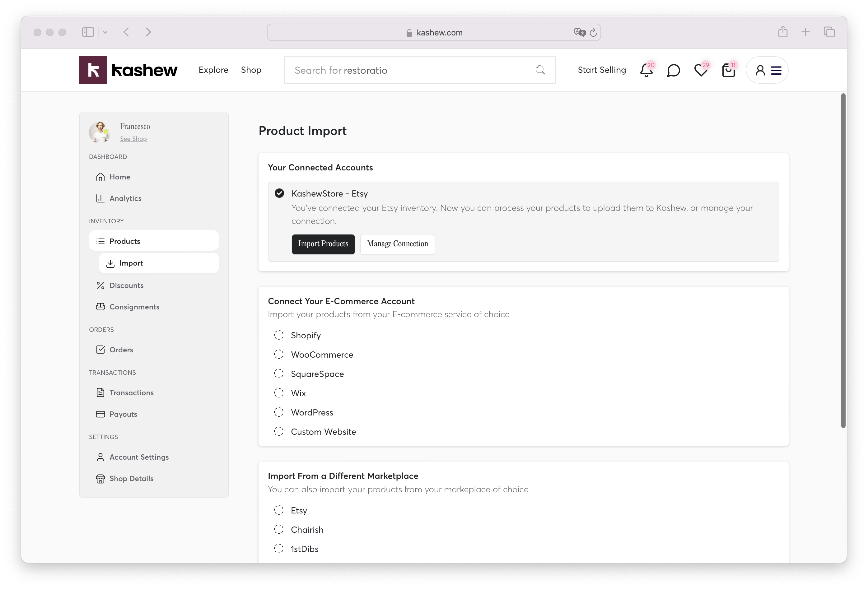Open the notifications bell icon
The height and width of the screenshot is (589, 868).
point(646,70)
